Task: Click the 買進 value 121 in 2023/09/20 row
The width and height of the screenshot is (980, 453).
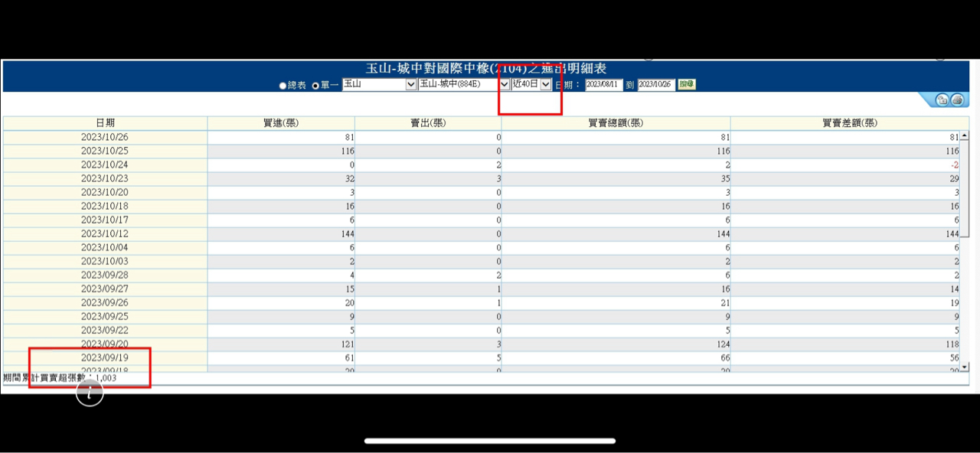Action: pyautogui.click(x=348, y=344)
